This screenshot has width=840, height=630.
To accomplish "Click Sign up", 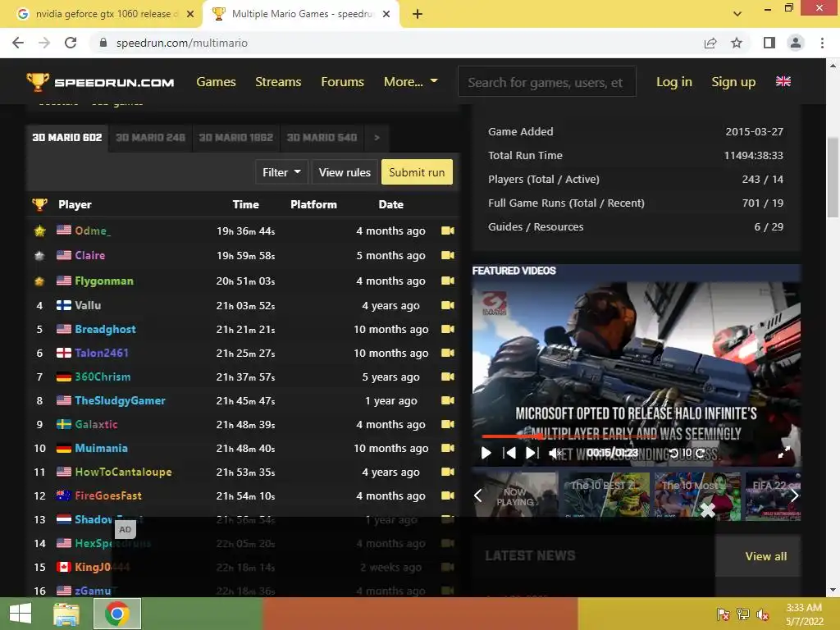I will 733,82.
